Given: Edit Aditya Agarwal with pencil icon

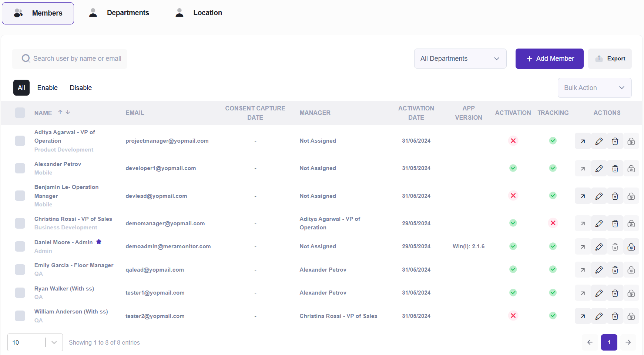Looking at the screenshot, I should 599,141.
